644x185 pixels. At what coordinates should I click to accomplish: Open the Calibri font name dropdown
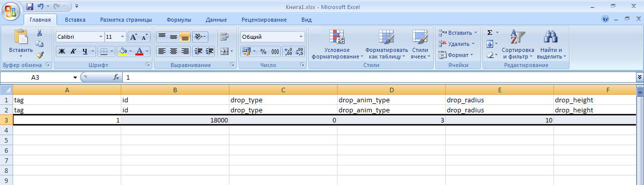tap(101, 37)
